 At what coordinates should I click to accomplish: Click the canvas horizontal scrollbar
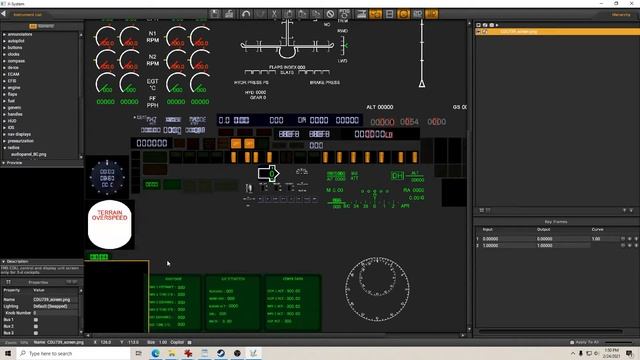click(x=276, y=335)
